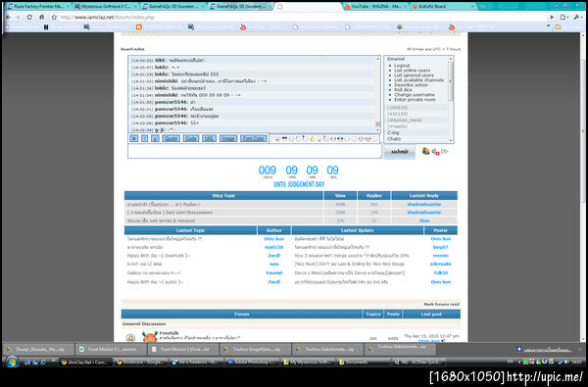Switch to the first GameFAQs SD Gundam tab
This screenshot has width=588, height=387.
point(174,7)
